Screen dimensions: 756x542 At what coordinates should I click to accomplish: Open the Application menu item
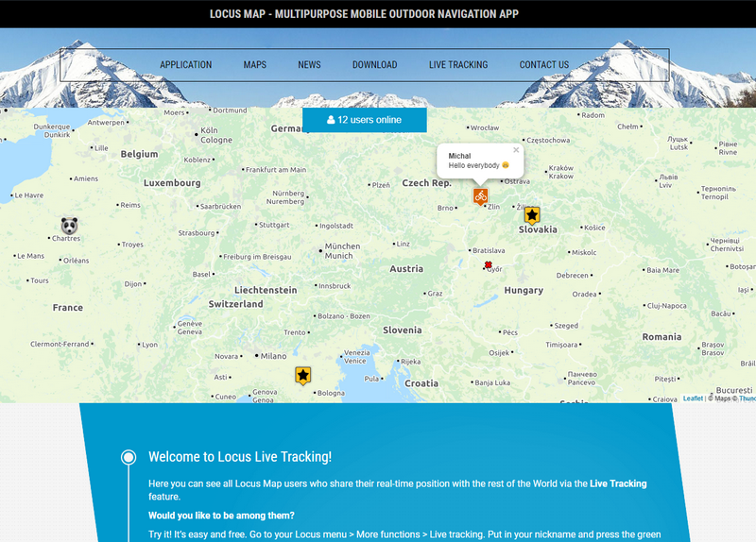(185, 64)
